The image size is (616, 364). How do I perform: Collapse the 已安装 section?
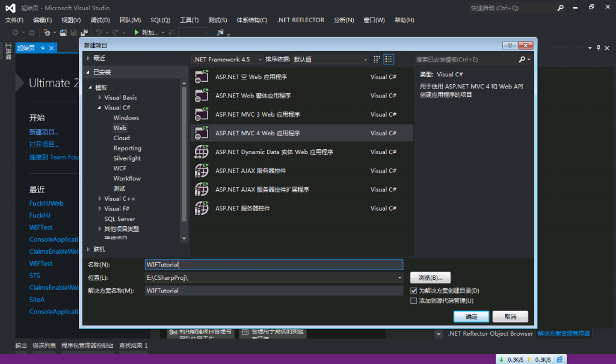pos(88,72)
